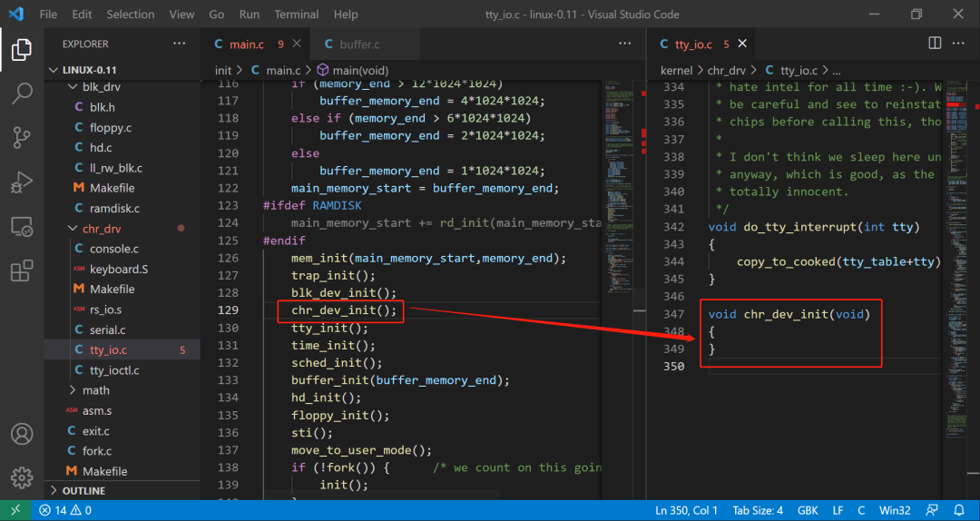Open more actions for tty_io.c editor group
980x521 pixels.
(x=958, y=44)
